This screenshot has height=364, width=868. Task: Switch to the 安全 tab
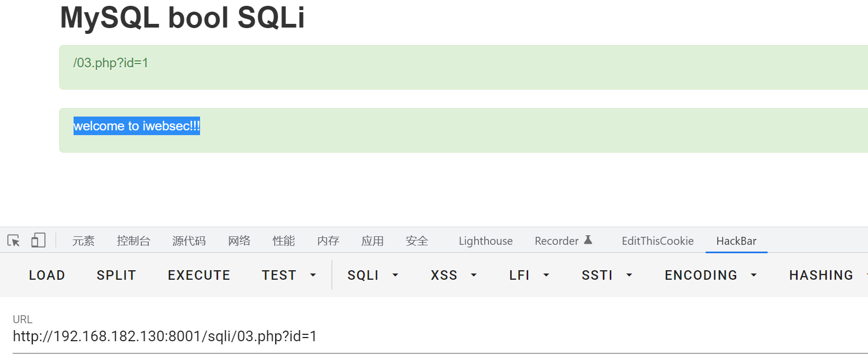[417, 240]
